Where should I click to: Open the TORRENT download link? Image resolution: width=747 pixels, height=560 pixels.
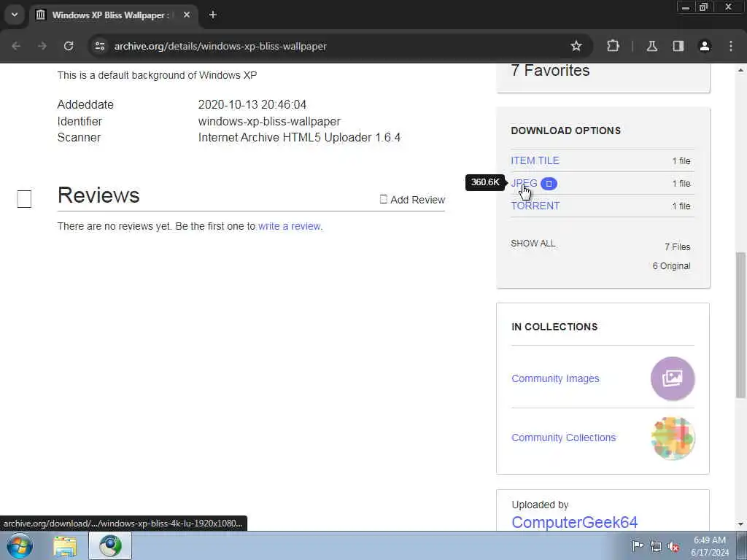click(535, 206)
